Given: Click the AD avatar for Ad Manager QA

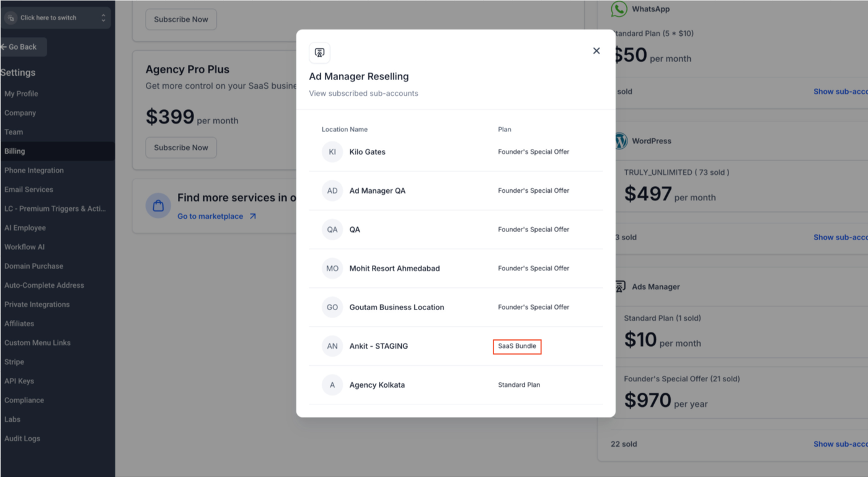Looking at the screenshot, I should pyautogui.click(x=332, y=191).
